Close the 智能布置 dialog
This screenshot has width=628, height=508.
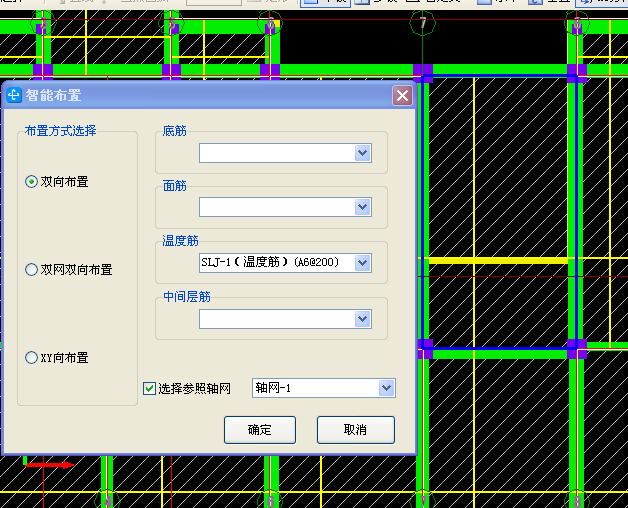coord(403,96)
